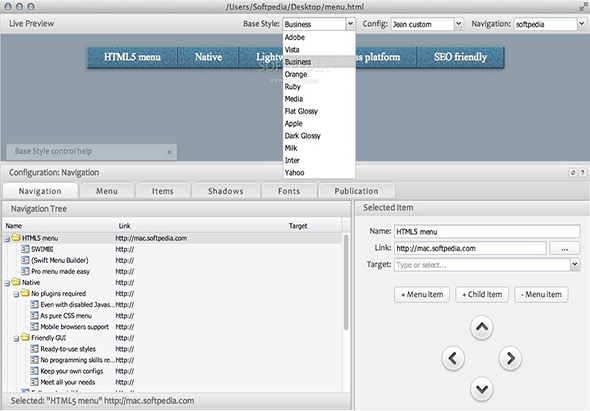
Task: Click the Pro menu made easy icon
Action: [x=25, y=271]
